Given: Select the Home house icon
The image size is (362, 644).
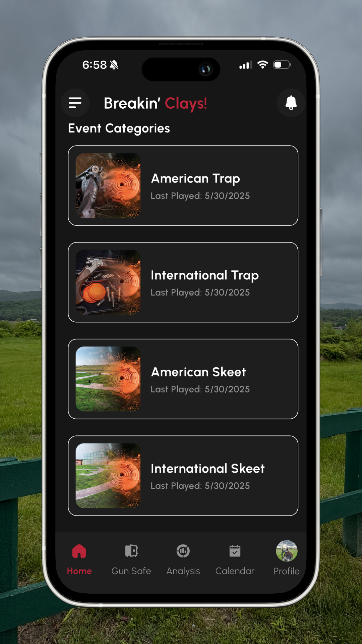Looking at the screenshot, I should point(79,551).
